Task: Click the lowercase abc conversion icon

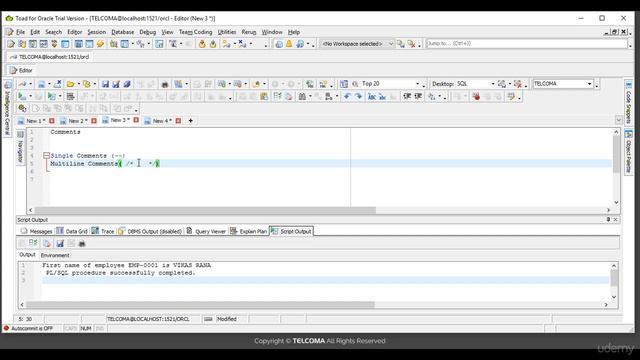Action: pos(382,96)
